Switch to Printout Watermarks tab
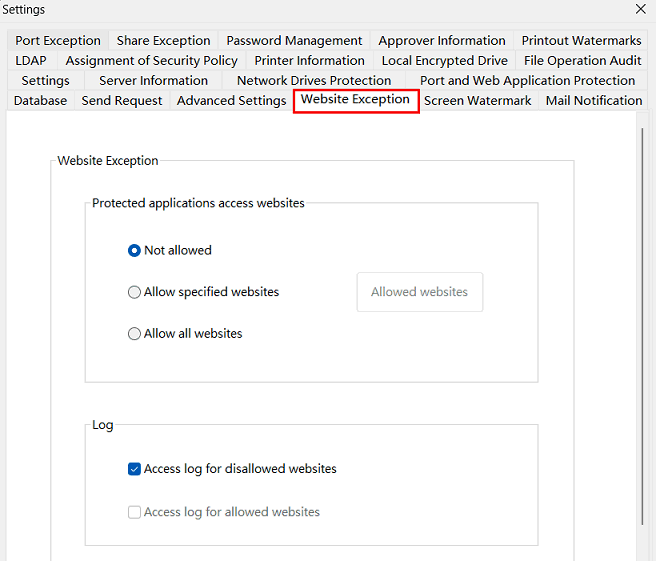Screen dimensions: 656x561 (581, 41)
